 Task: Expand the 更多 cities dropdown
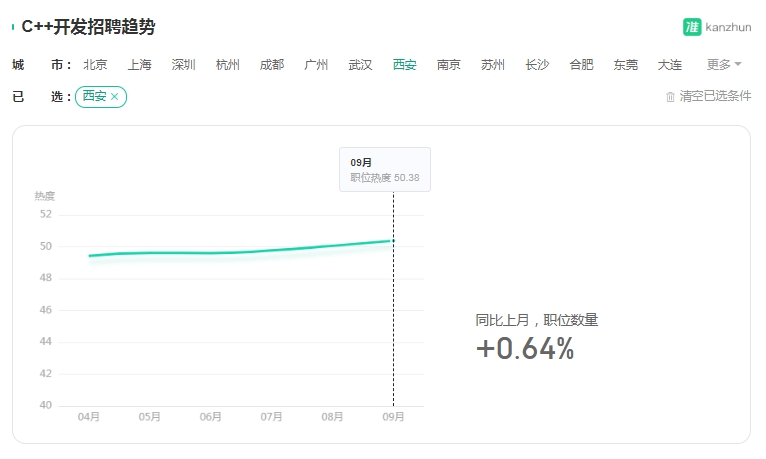click(724, 64)
